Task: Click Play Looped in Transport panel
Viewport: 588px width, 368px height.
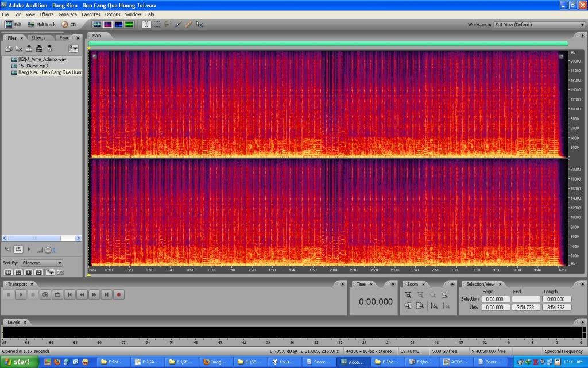Action: point(57,295)
